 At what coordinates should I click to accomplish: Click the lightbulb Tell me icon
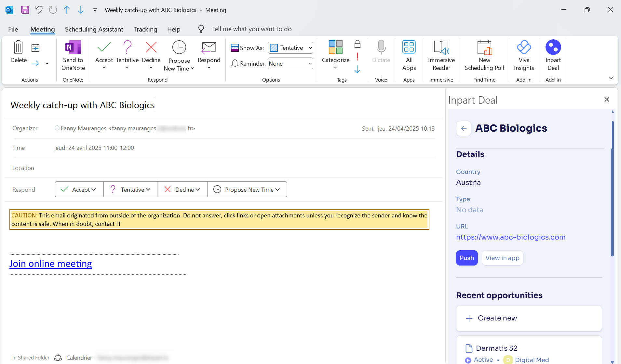pyautogui.click(x=201, y=29)
